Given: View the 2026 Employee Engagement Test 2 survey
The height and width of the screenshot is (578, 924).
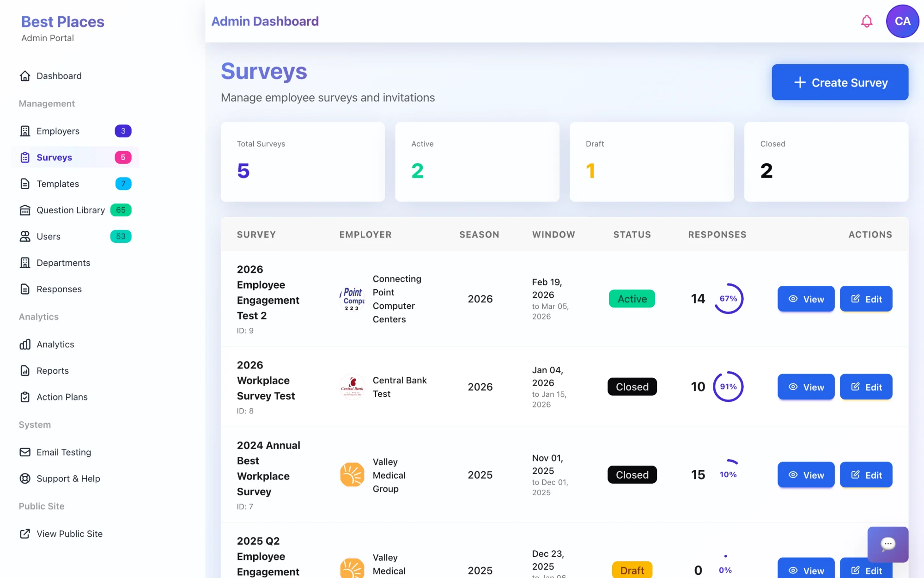Looking at the screenshot, I should click(806, 299).
